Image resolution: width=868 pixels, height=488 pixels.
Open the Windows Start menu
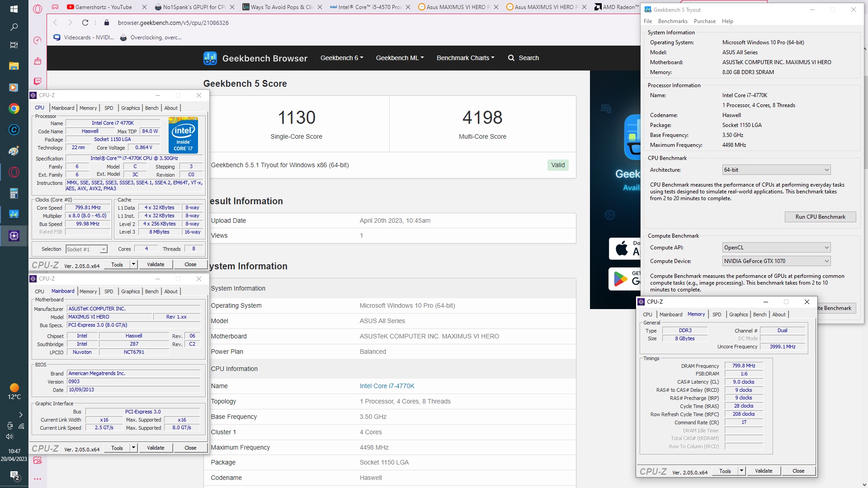tap(14, 9)
